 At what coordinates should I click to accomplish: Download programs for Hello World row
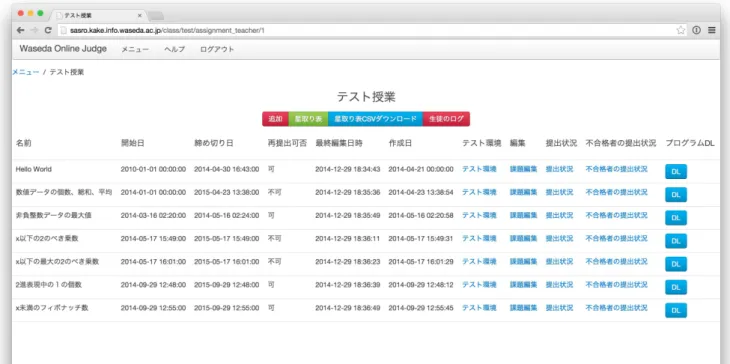coord(676,171)
